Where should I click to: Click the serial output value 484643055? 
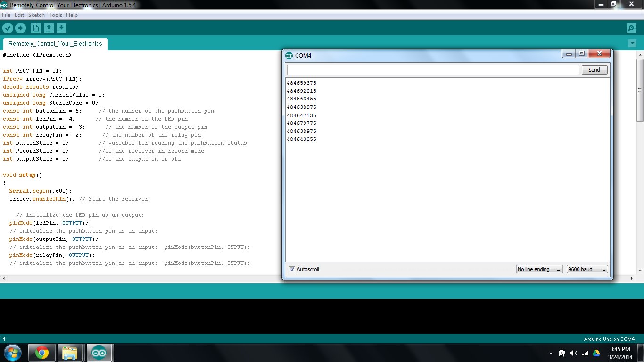tap(301, 140)
